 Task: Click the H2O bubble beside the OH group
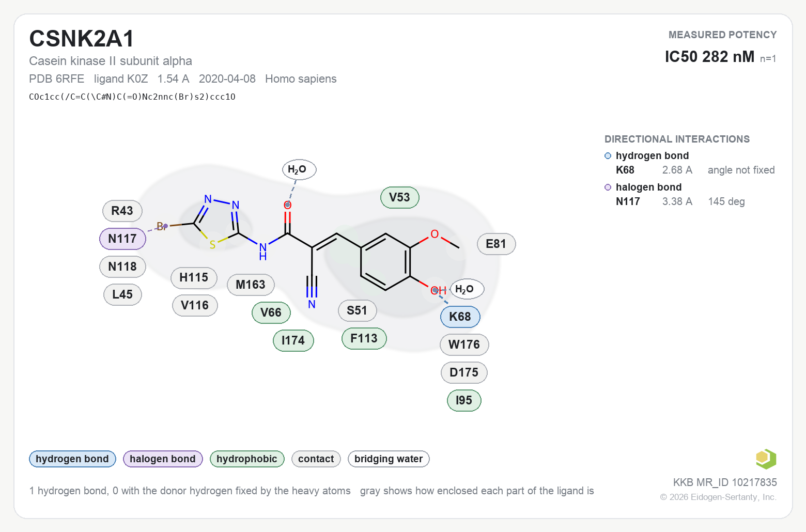pyautogui.click(x=467, y=289)
